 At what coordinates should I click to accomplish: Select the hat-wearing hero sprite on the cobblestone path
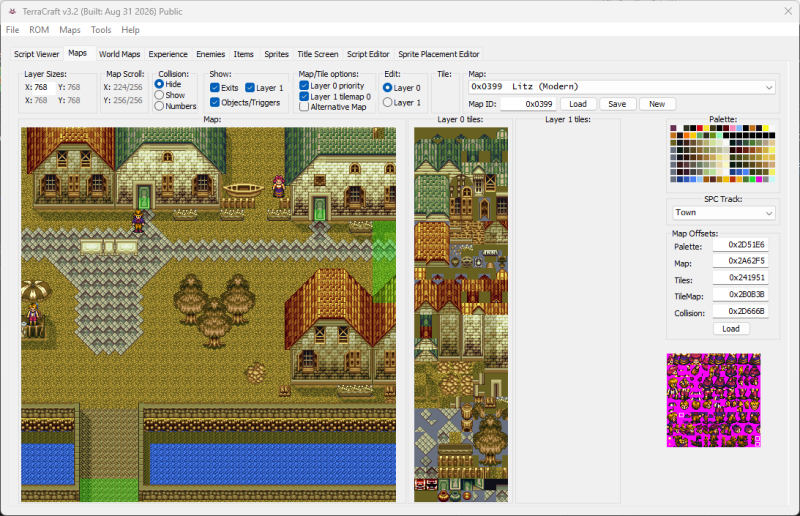[x=138, y=221]
